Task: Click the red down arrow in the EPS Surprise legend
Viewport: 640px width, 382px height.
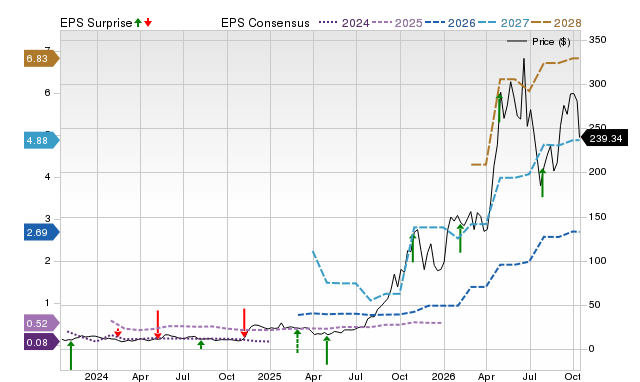Action: tap(148, 23)
